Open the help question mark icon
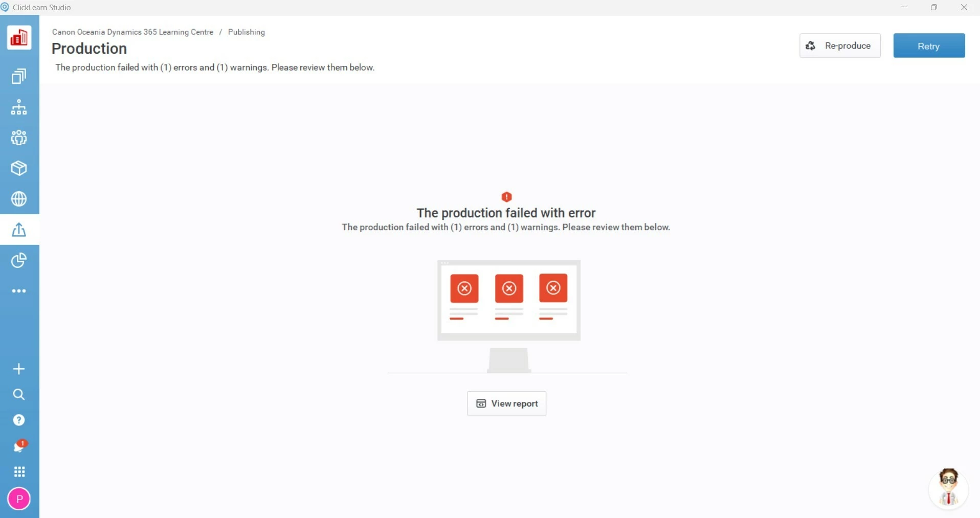This screenshot has height=518, width=980. coord(19,420)
